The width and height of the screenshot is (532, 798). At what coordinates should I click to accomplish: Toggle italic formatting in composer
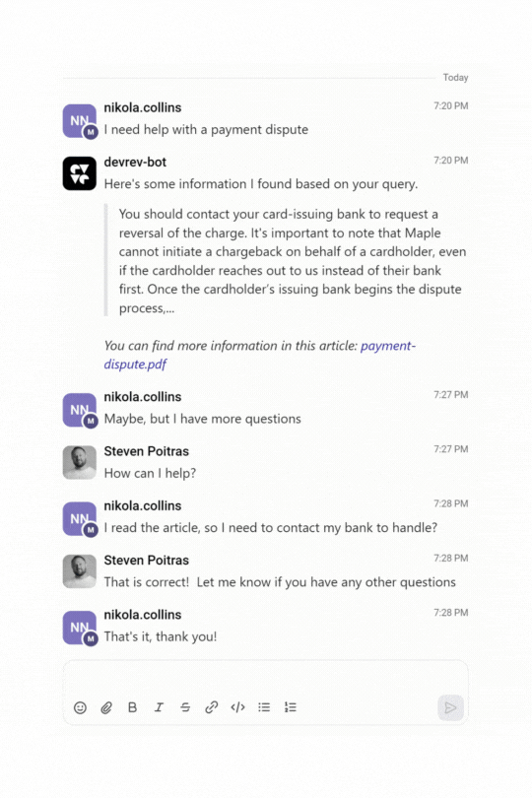pyautogui.click(x=159, y=707)
